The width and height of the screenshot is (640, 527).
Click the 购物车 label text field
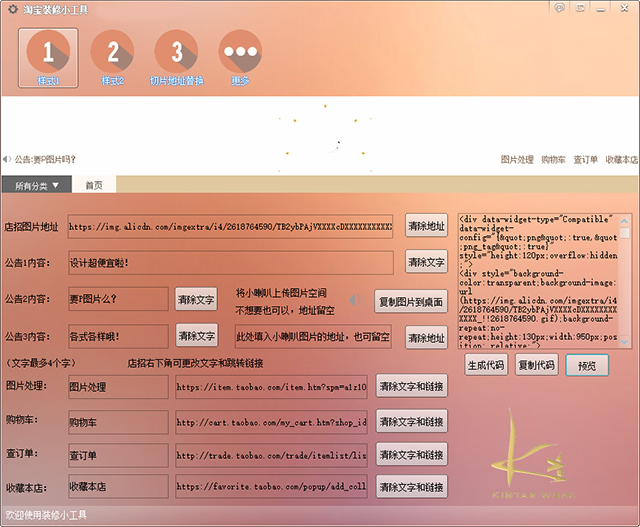point(118,422)
